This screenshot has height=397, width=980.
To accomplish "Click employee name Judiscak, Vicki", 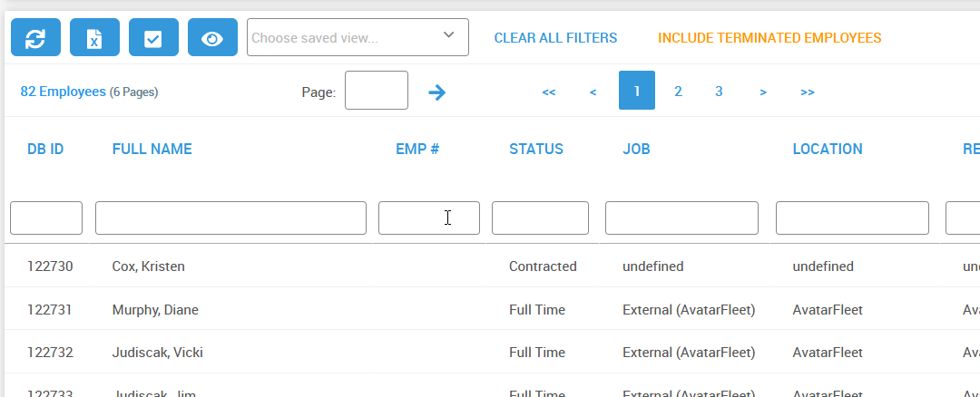I will tap(158, 353).
